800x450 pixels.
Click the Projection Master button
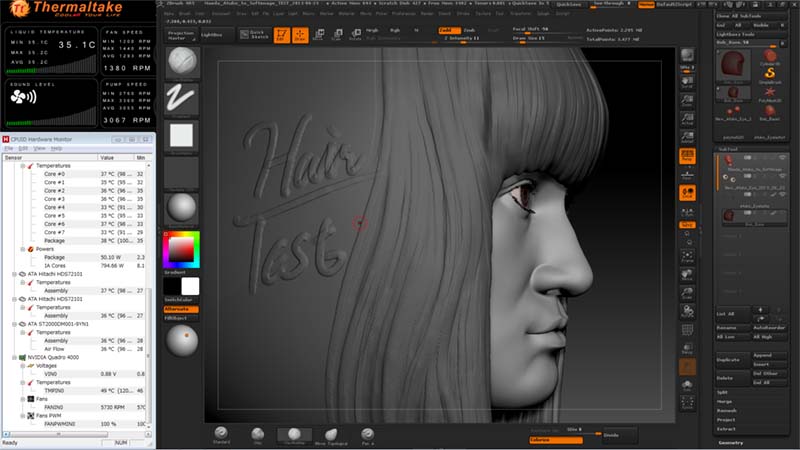[181, 34]
